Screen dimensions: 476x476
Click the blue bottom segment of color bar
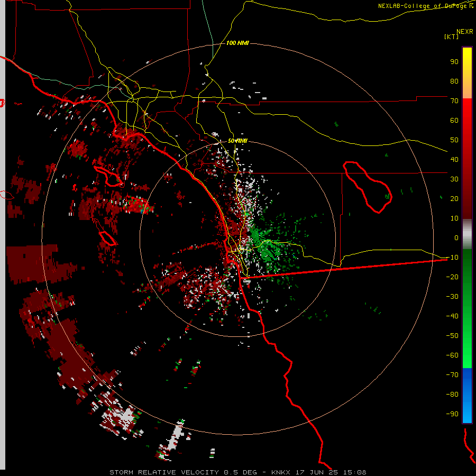[x=467, y=396]
